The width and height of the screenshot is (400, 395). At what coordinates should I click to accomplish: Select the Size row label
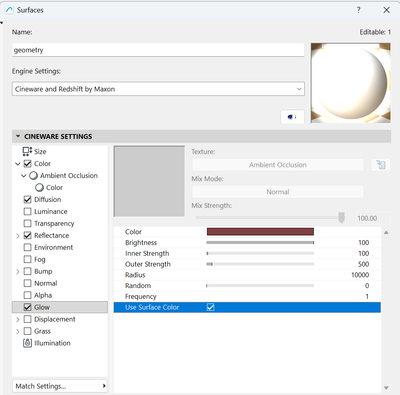click(40, 152)
